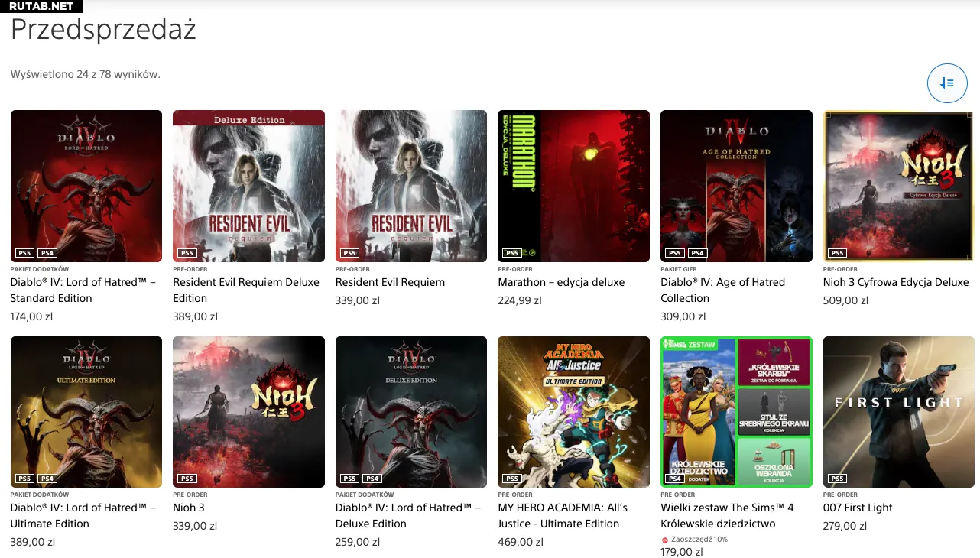Image resolution: width=980 pixels, height=558 pixels.
Task: Click the Zaoszczędź 10% discount label
Action: pos(694,539)
